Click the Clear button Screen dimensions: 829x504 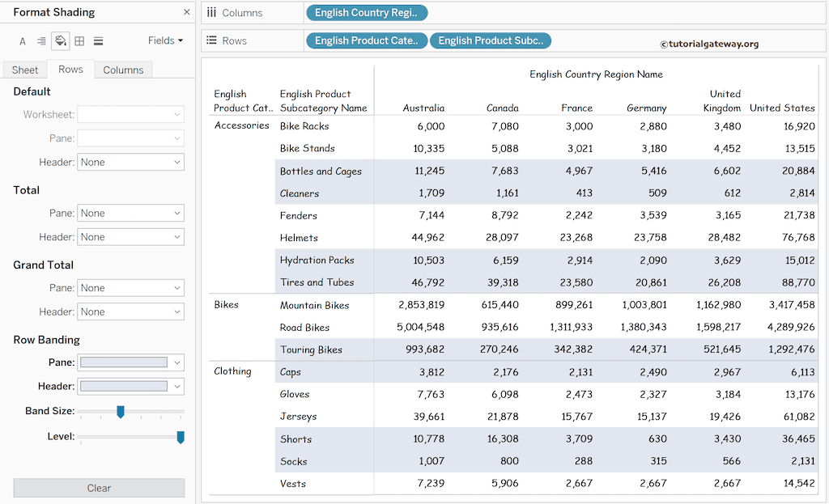[98, 488]
